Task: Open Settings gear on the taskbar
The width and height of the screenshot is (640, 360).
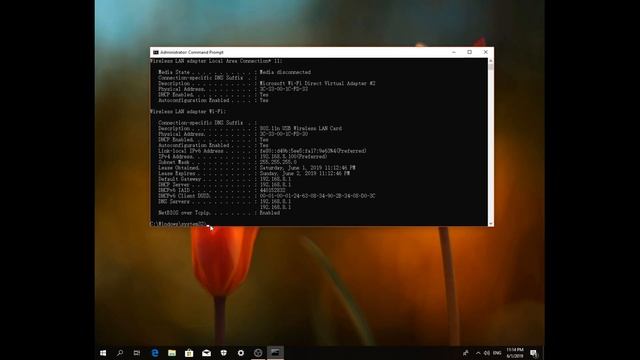Action: pos(241,353)
